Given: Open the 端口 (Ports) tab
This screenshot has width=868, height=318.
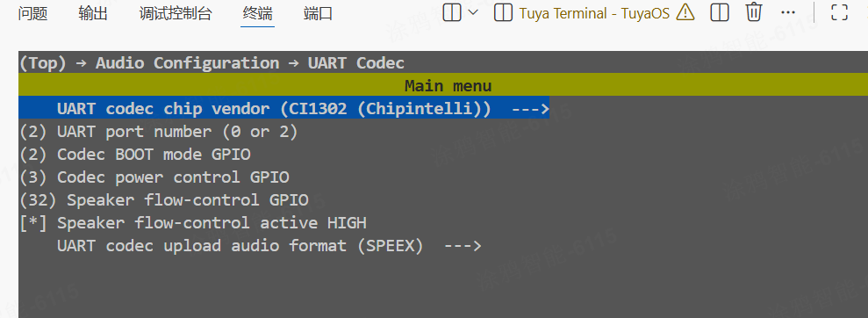Looking at the screenshot, I should pos(319,13).
